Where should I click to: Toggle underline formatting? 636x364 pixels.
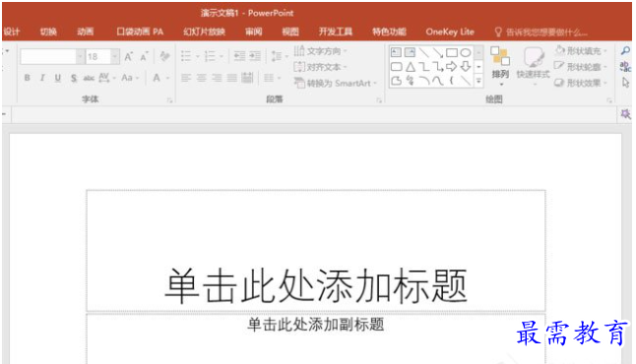[58, 78]
